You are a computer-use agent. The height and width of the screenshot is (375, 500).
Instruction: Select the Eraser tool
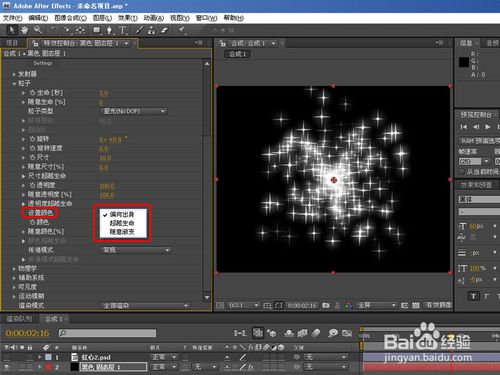(x=164, y=30)
